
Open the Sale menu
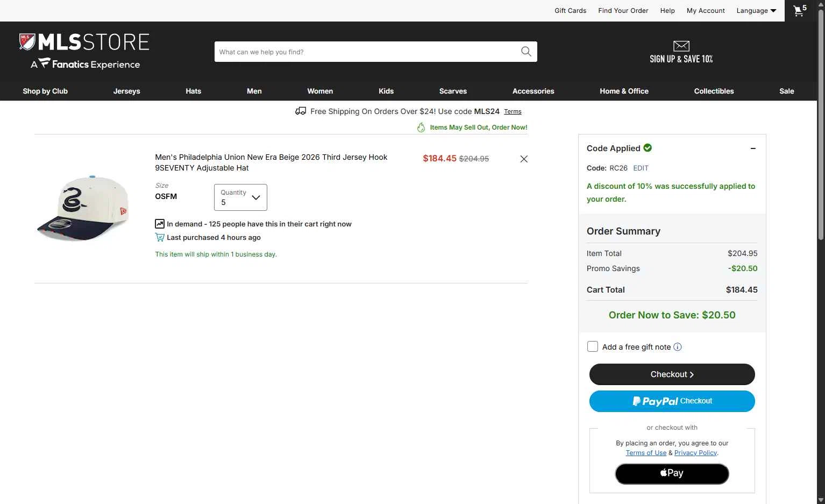tap(787, 91)
